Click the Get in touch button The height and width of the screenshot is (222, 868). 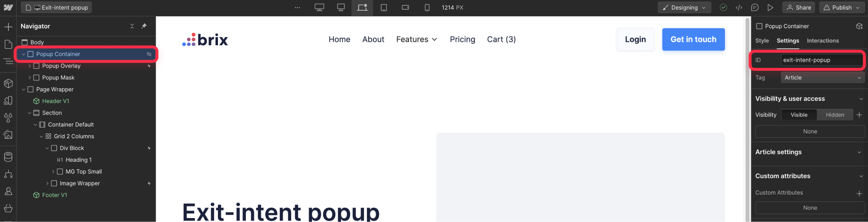(x=693, y=39)
